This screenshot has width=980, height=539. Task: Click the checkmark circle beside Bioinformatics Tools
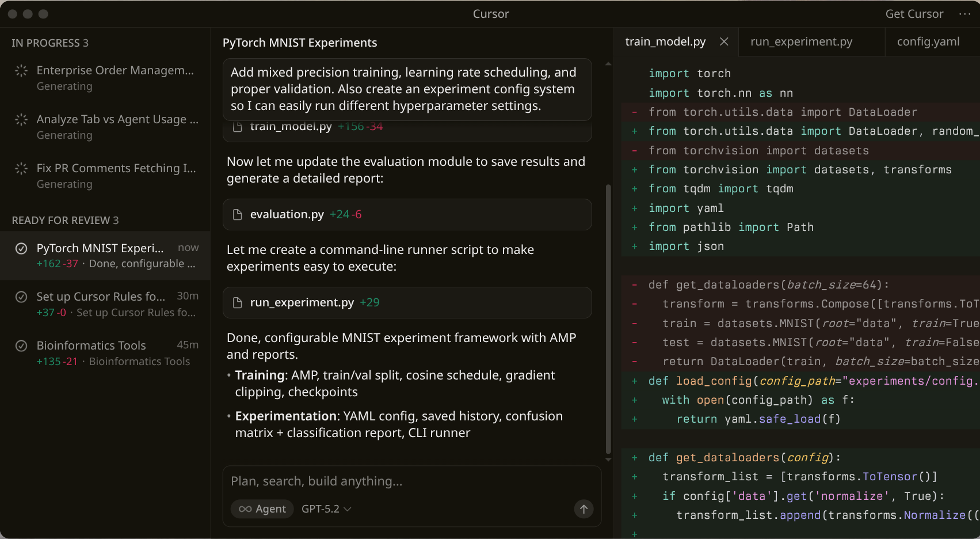pyautogui.click(x=21, y=346)
